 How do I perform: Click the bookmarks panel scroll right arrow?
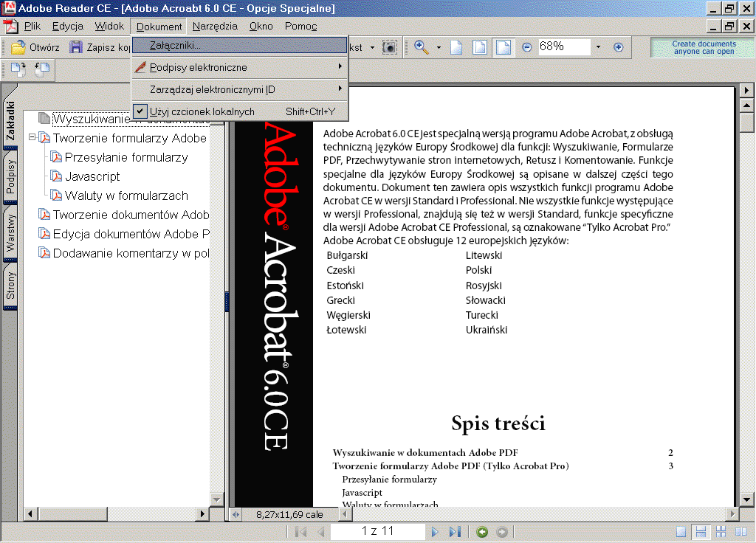coord(202,514)
